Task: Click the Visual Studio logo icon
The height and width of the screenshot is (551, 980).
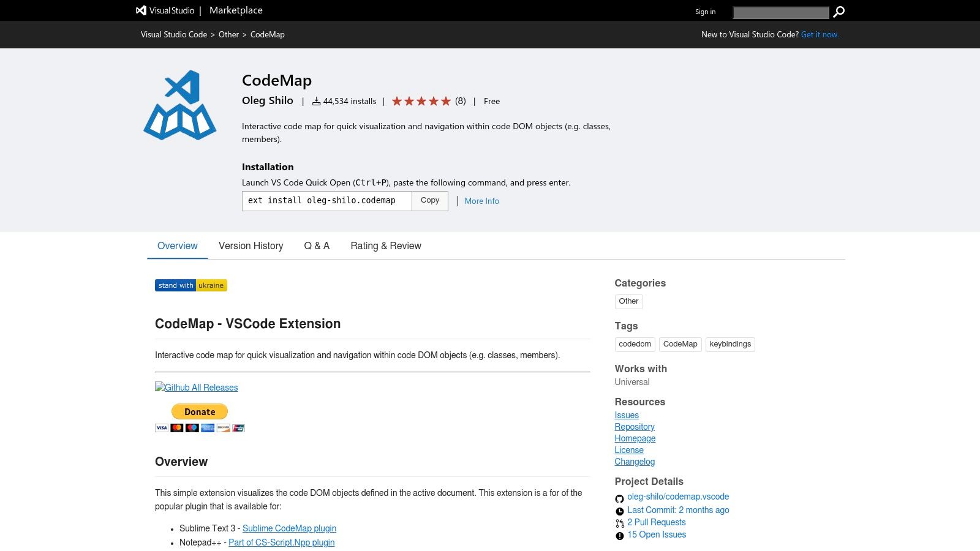Action: pyautogui.click(x=141, y=10)
